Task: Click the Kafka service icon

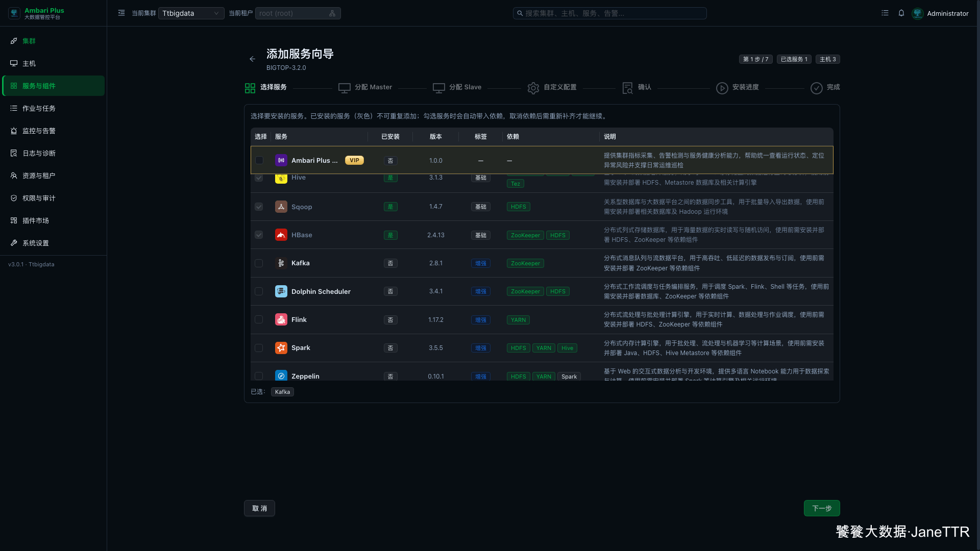Action: [x=281, y=263]
